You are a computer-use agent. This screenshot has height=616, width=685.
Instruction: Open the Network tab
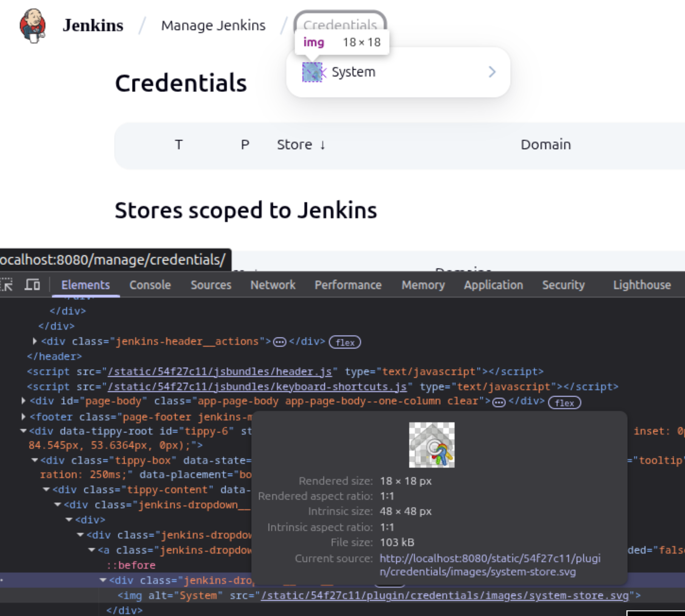273,285
